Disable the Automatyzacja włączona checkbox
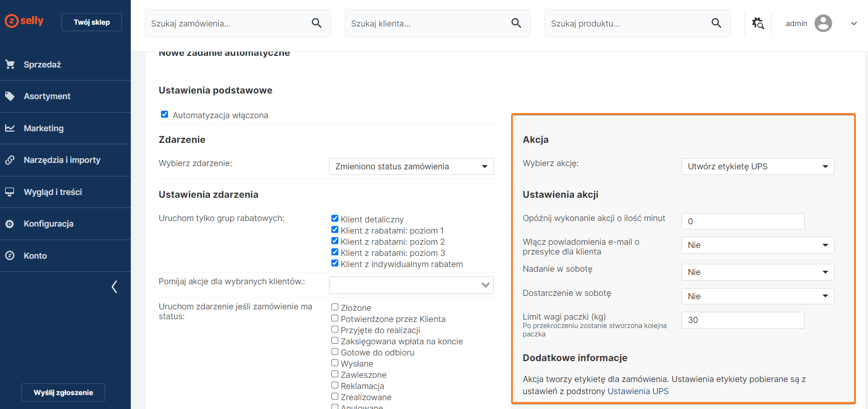Screen dimensions: 868x409 click(x=164, y=114)
